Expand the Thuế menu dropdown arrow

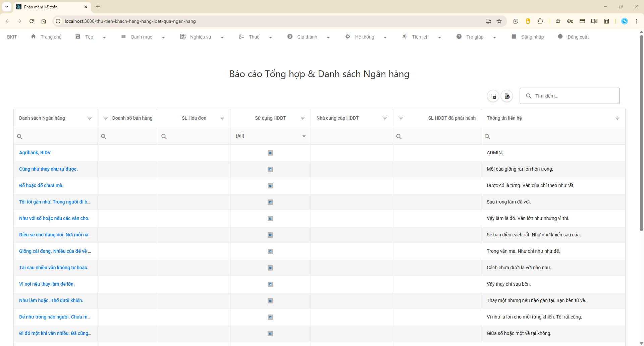tap(270, 38)
